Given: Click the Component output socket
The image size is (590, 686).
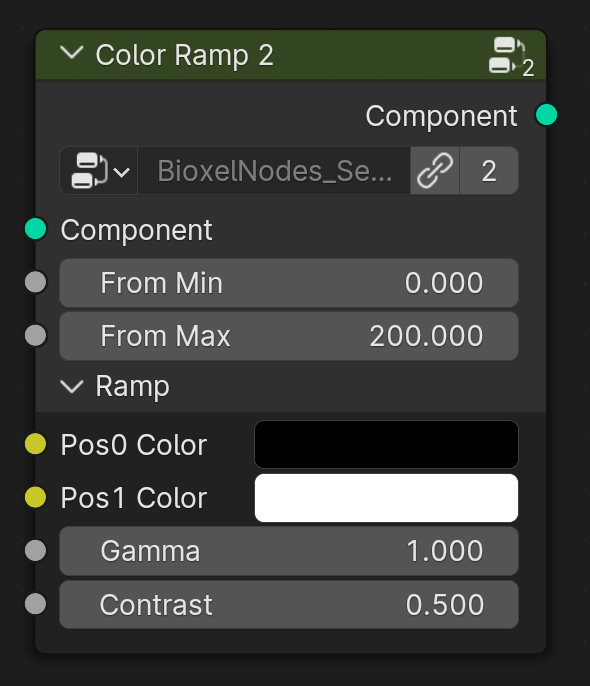Looking at the screenshot, I should click(546, 115).
